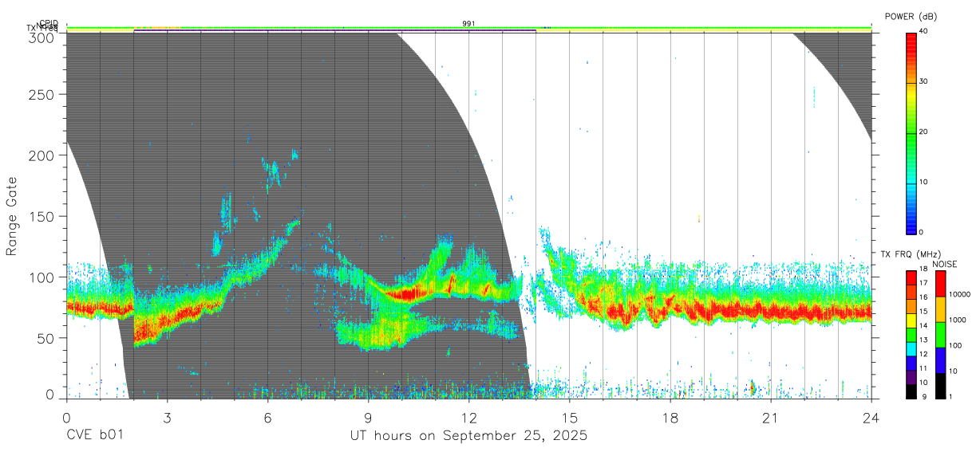Screen dimensions: 980x452
Task: Click the black 9–10 MHz TX FRQ swatch
Action: pos(911,390)
